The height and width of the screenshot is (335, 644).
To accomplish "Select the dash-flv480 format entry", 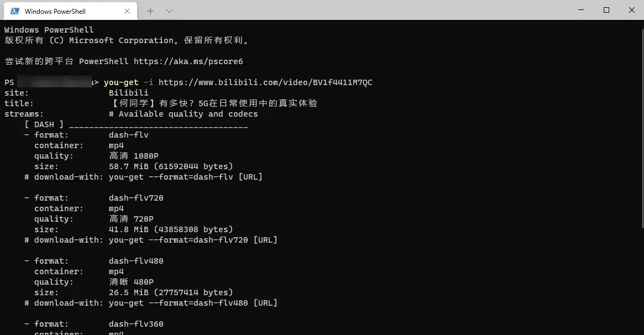I will pos(135,260).
